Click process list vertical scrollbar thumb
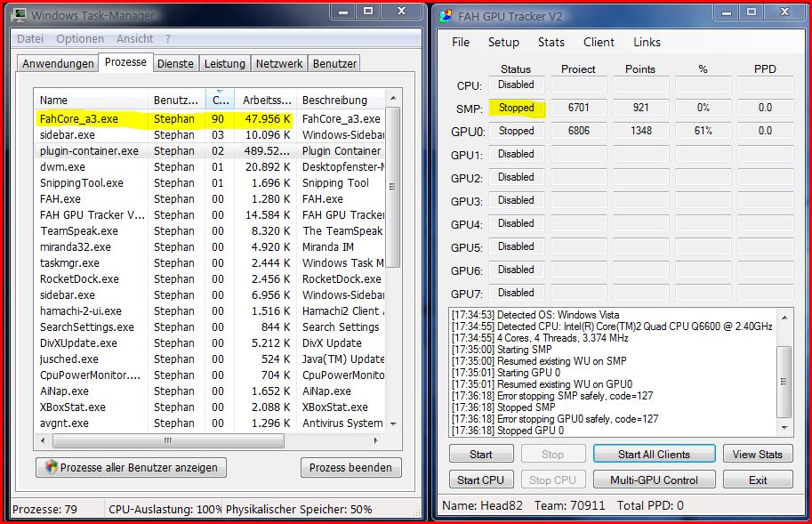Image resolution: width=812 pixels, height=524 pixels. pyautogui.click(x=393, y=187)
